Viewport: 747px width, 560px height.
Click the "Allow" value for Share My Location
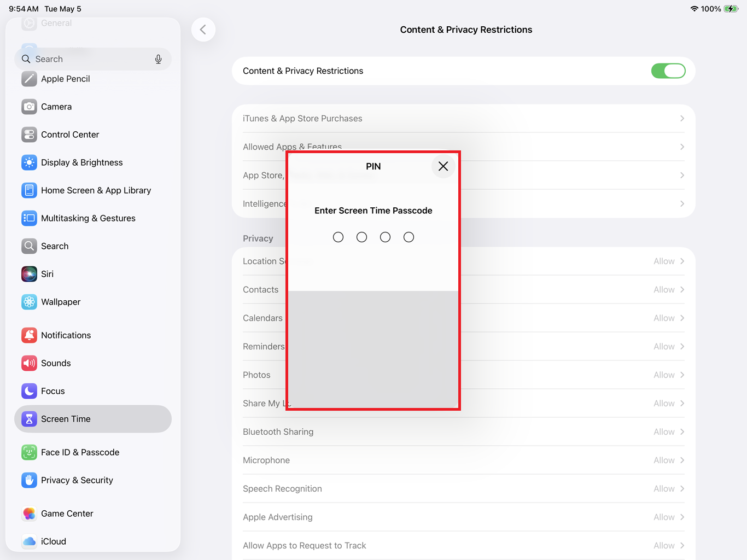(664, 404)
